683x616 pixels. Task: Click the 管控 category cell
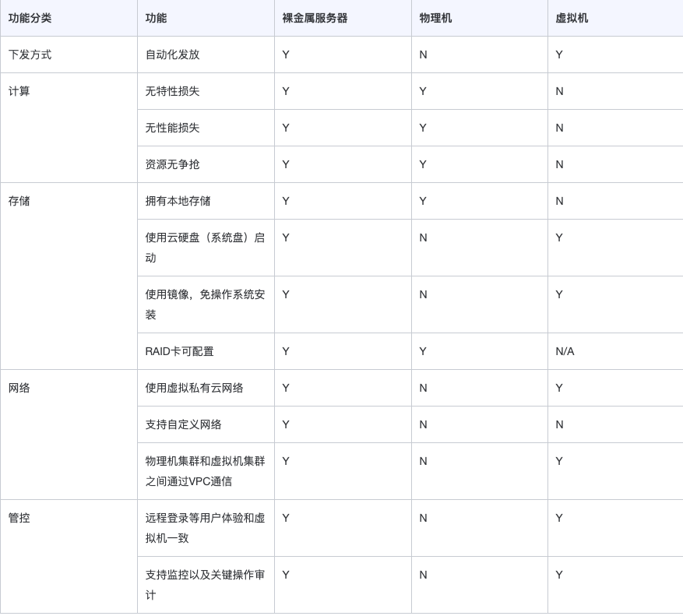tap(19, 518)
